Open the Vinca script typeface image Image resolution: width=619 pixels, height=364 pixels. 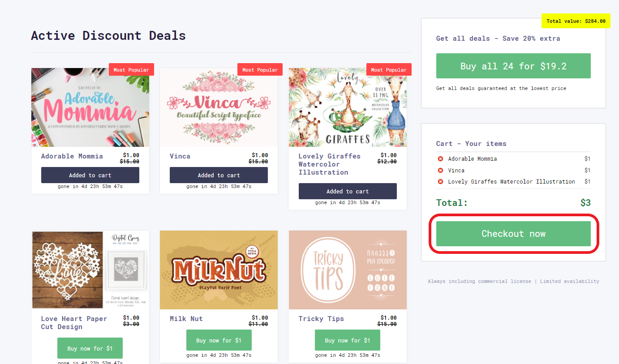pos(219,107)
